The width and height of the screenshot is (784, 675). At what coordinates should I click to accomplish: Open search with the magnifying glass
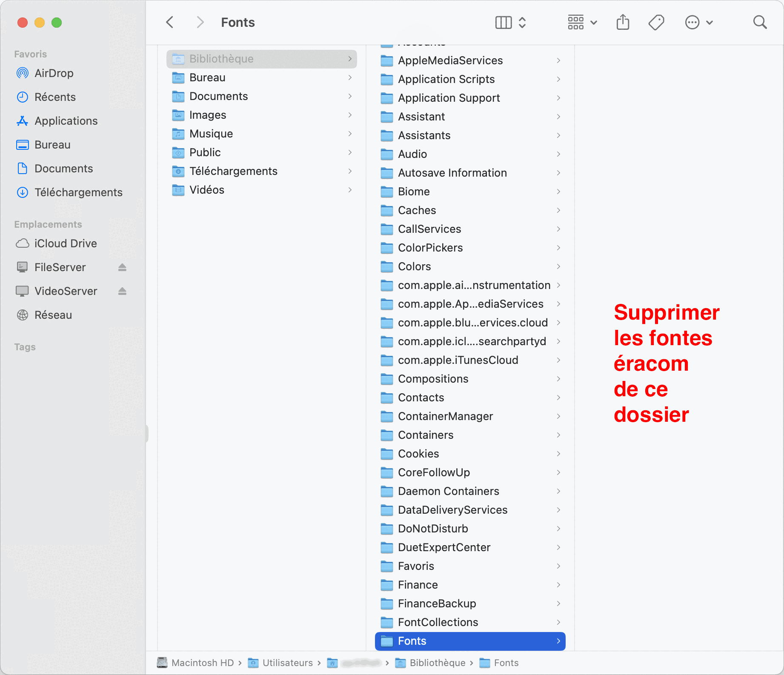tap(760, 22)
